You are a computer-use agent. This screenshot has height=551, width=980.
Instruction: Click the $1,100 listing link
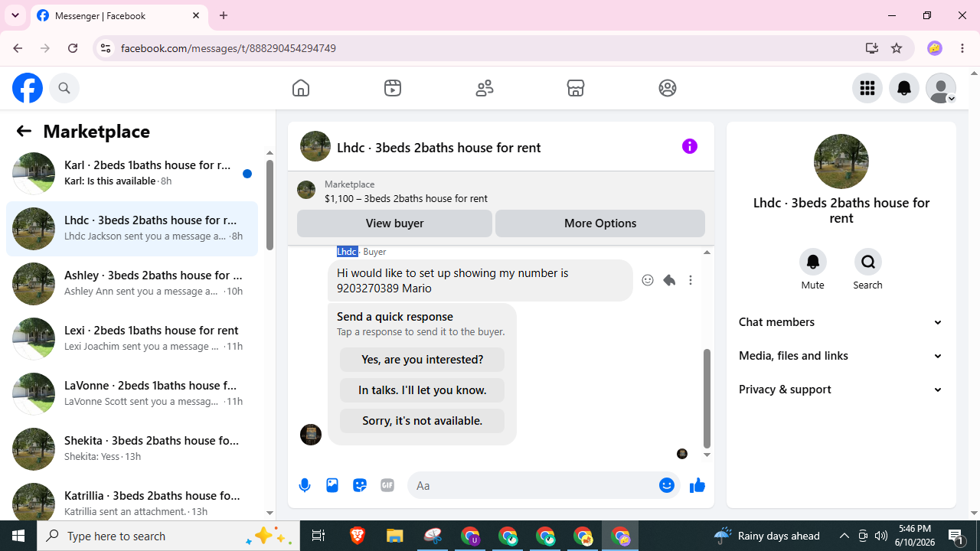[406, 198]
